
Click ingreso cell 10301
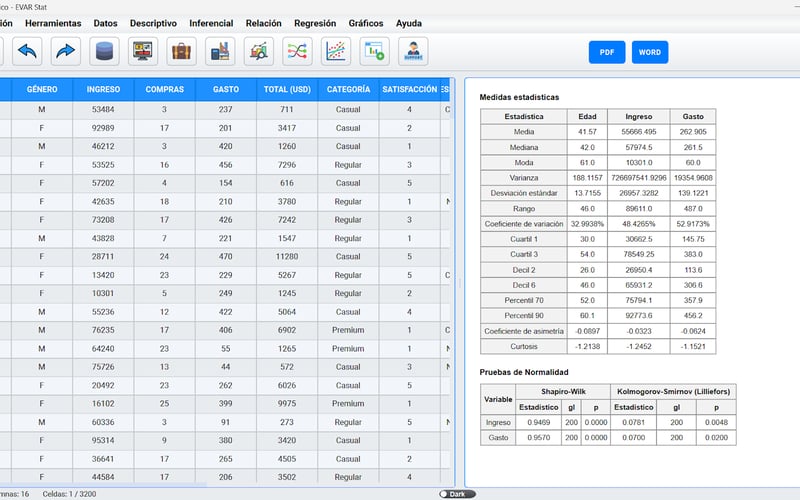coord(103,293)
